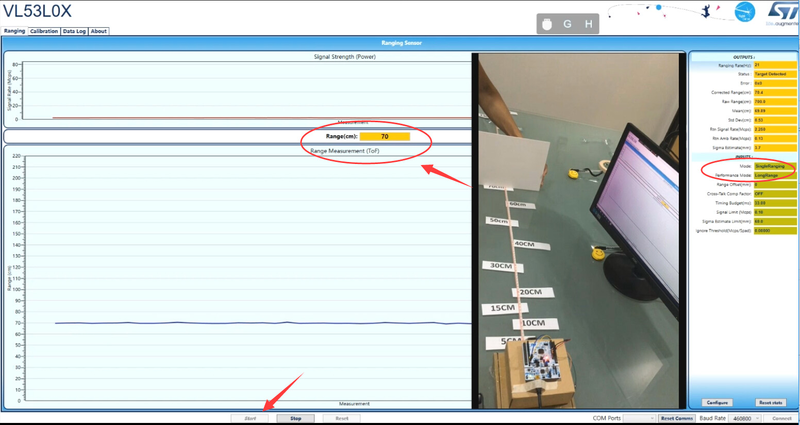Click the Mean(cm) output value
Viewport: 800px width, 425px height.
pos(774,111)
